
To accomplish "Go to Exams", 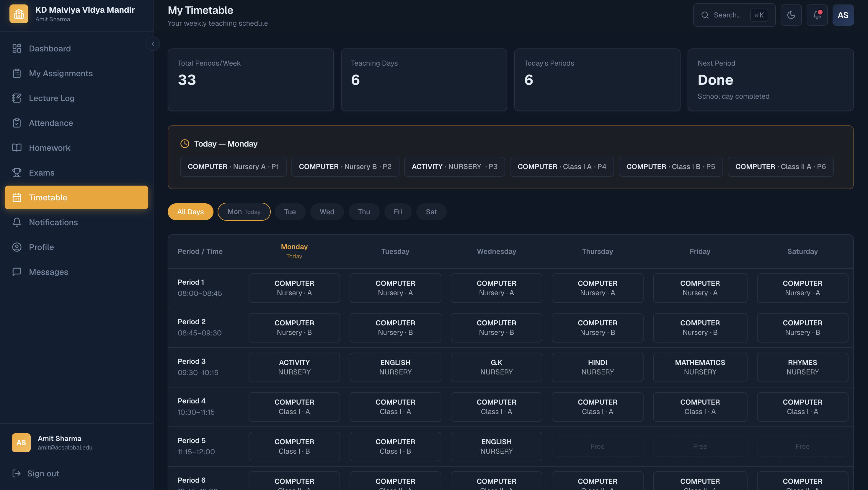I will coord(76,173).
